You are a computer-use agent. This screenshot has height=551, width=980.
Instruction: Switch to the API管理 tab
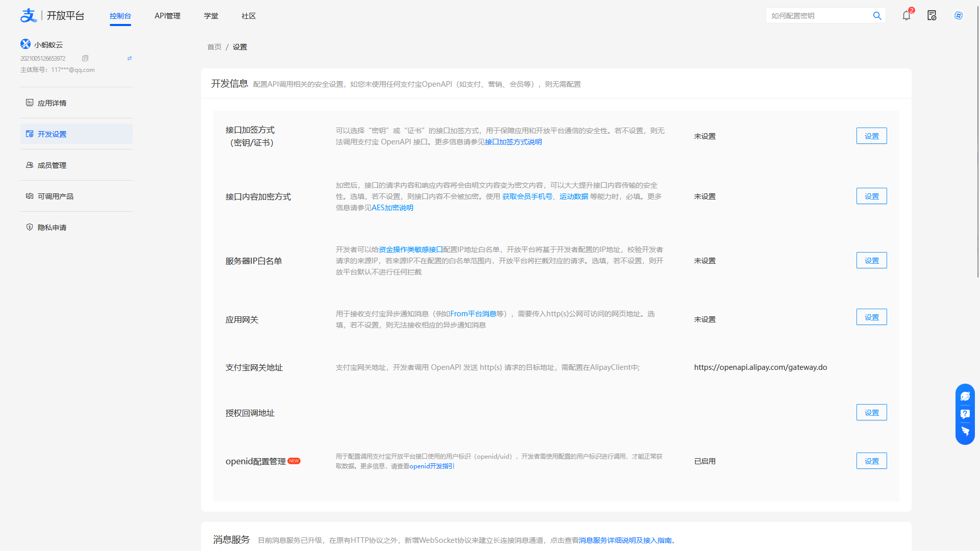(167, 16)
